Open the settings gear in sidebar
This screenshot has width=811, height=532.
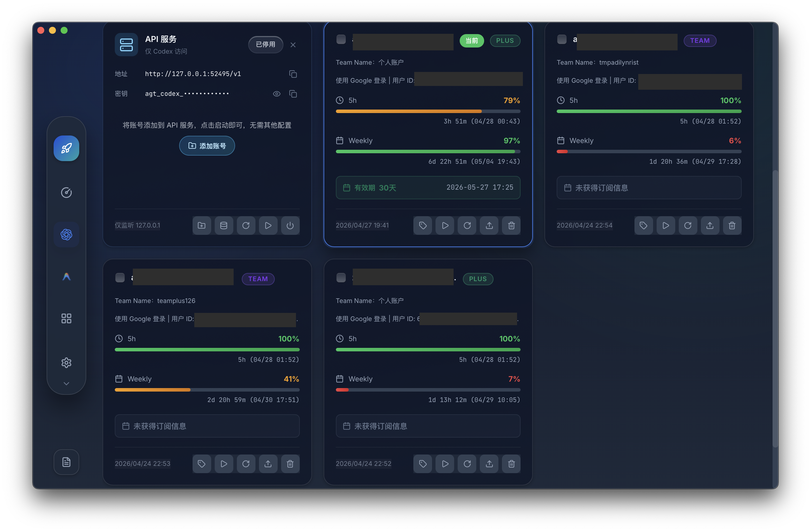click(66, 363)
